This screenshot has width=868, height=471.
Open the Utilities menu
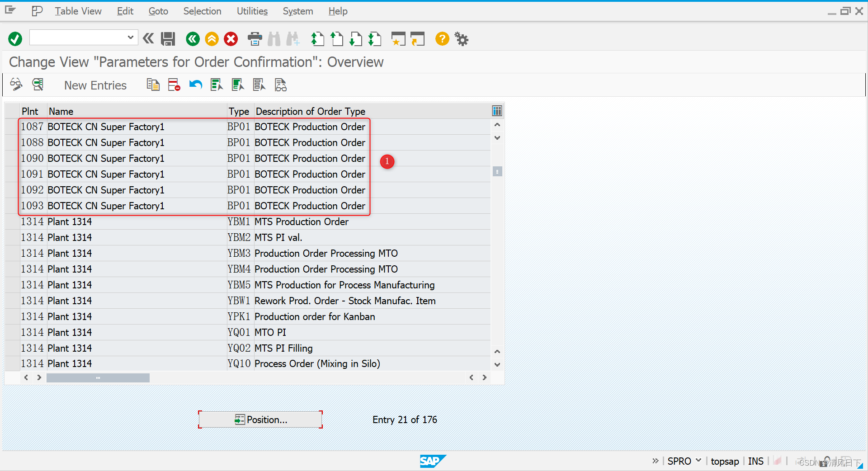(252, 11)
